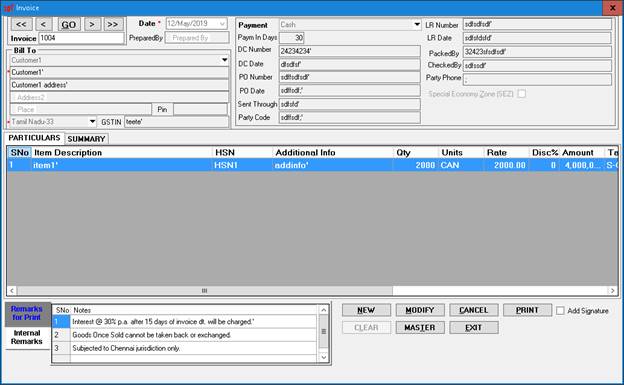Click the Rate column header
Image resolution: width=624 pixels, height=385 pixels.
click(x=506, y=152)
